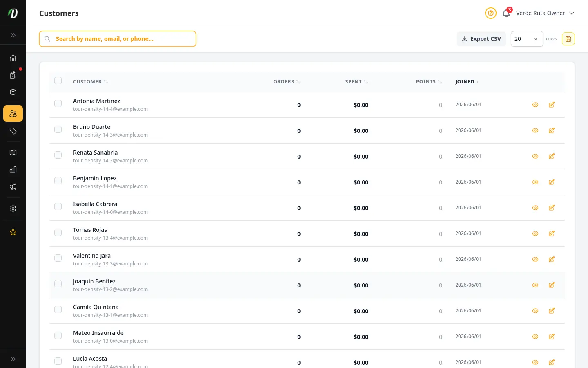Edit customer Camila Quintana

coord(552,311)
